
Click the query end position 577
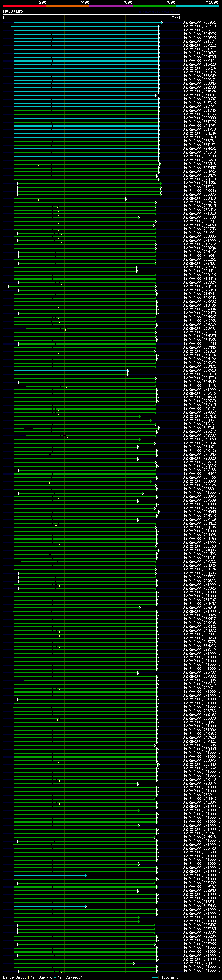(x=175, y=17)
